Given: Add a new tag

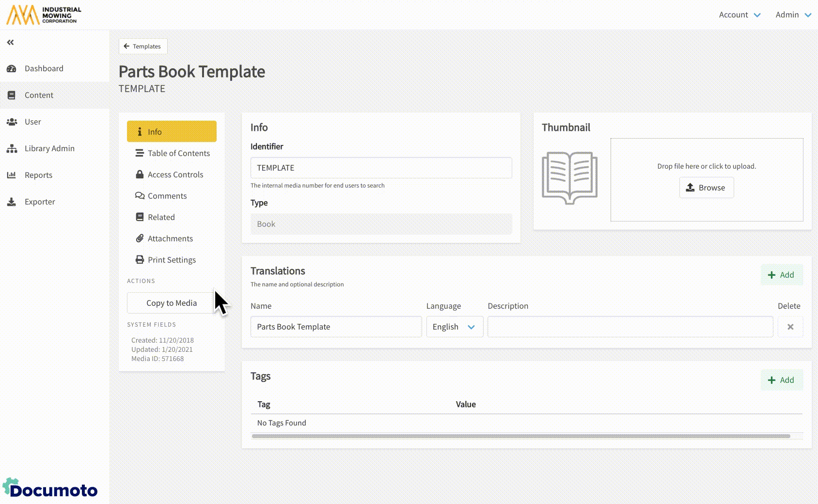Looking at the screenshot, I should click(781, 380).
